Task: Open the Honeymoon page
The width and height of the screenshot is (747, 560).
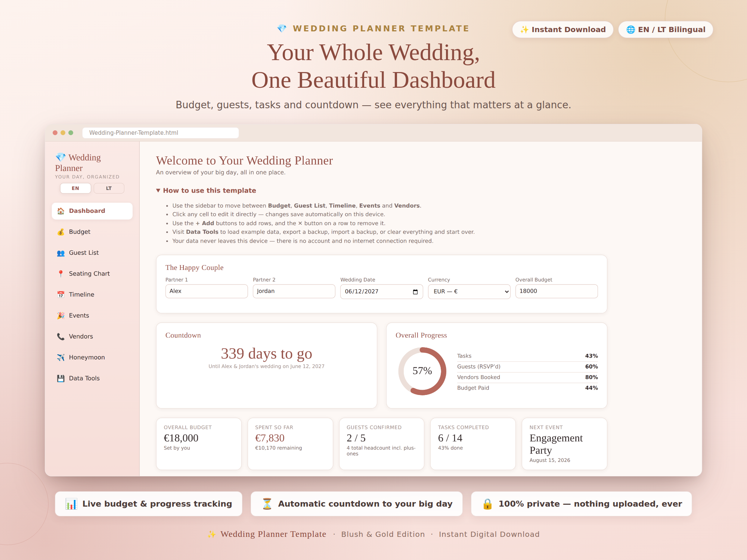Action: pyautogui.click(x=92, y=357)
